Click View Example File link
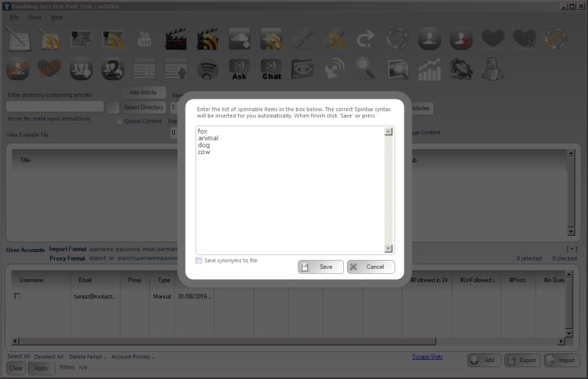This screenshot has width=588, height=379. [x=27, y=134]
